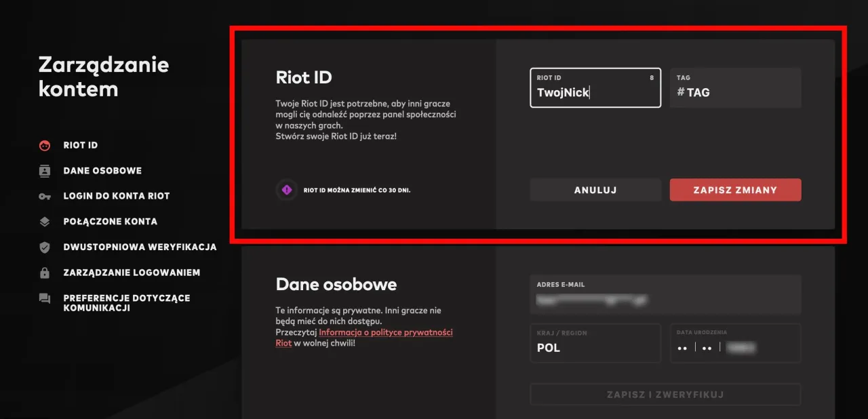Click the ID card icon beside DANE OSOBOWE
The image size is (868, 419).
45,170
